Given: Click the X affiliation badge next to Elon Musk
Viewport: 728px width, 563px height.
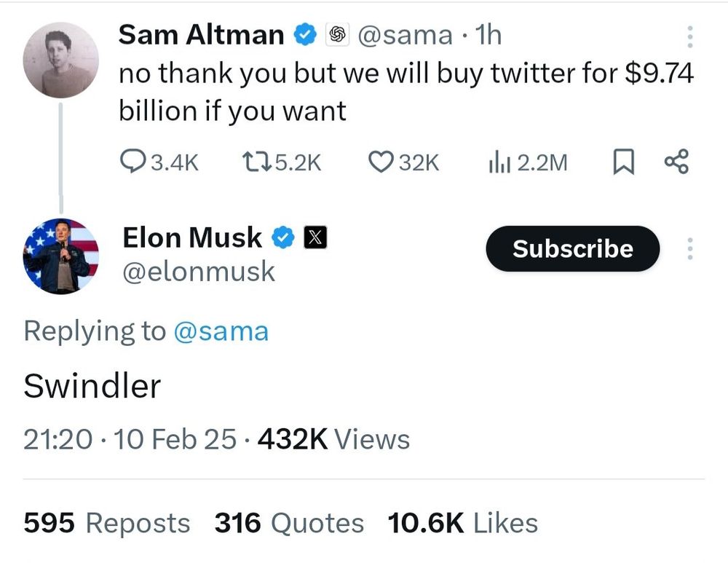Looking at the screenshot, I should (314, 237).
